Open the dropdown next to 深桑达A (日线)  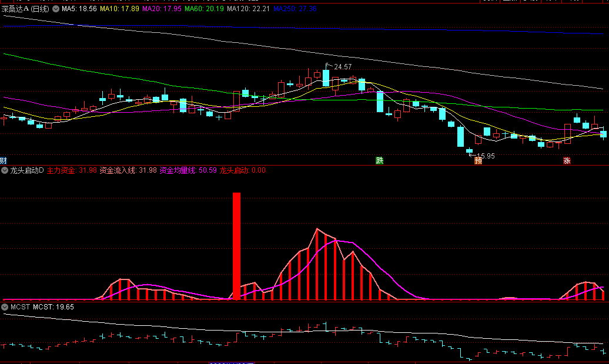[x=56, y=9]
